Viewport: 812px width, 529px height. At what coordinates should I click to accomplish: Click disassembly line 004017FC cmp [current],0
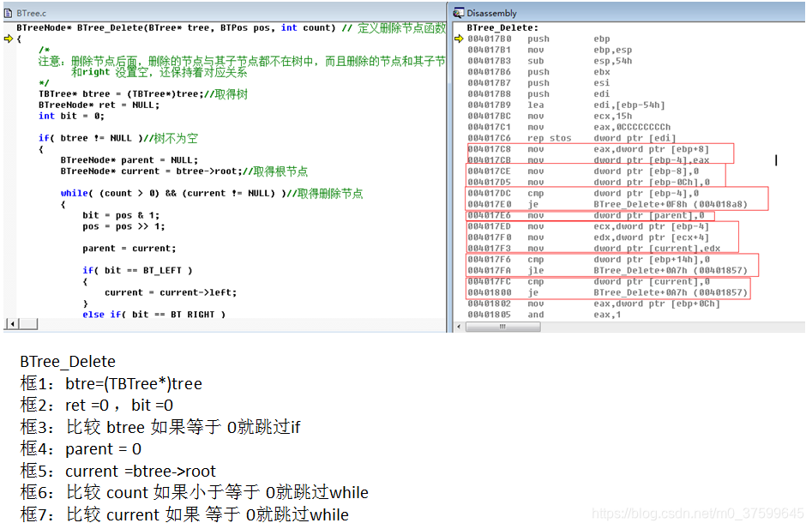[x=588, y=281]
